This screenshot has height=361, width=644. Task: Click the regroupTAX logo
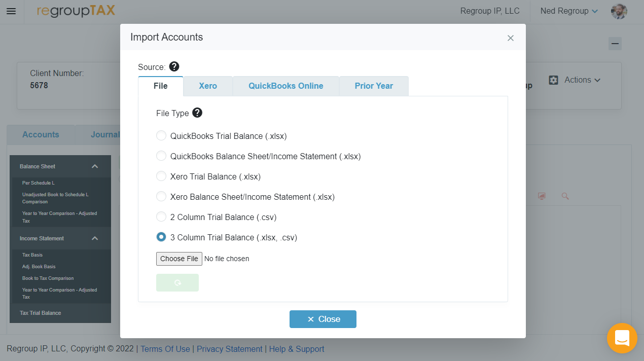coord(76,11)
